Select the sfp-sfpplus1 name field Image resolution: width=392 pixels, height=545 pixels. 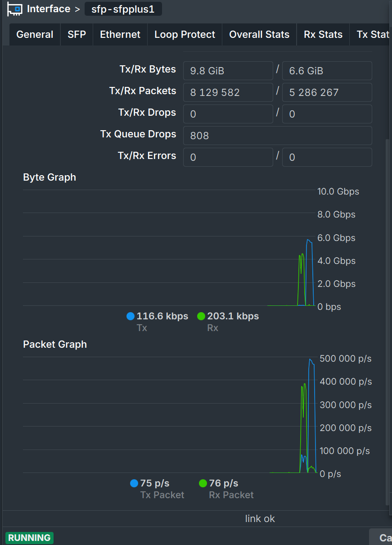coord(123,9)
